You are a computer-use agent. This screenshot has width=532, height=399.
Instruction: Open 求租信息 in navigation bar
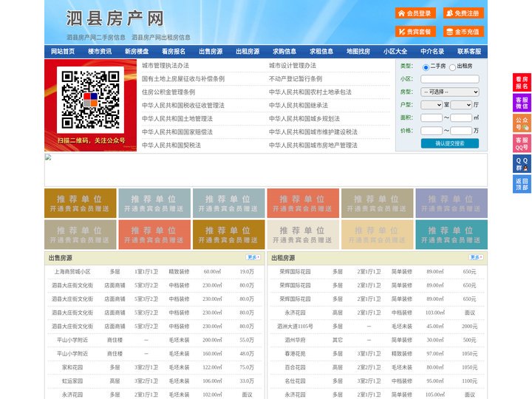click(321, 52)
